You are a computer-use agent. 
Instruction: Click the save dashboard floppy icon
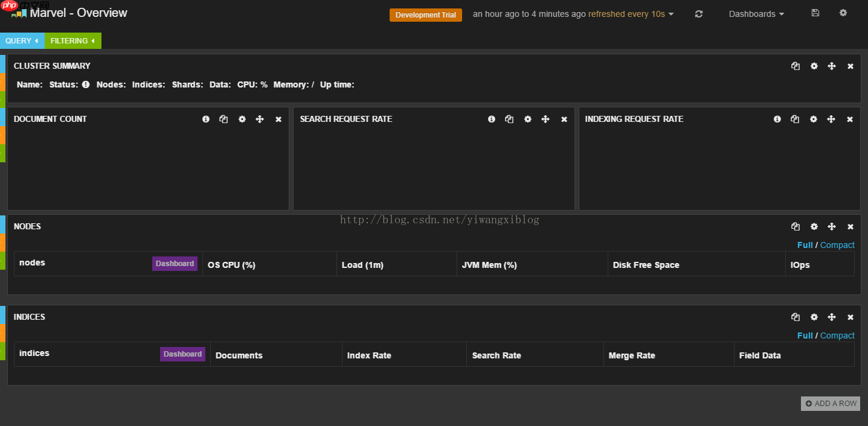(815, 13)
